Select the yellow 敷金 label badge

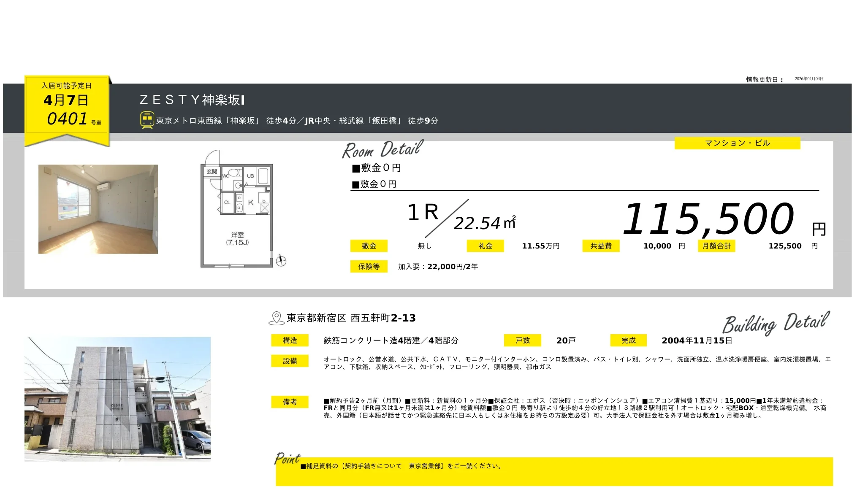point(369,246)
